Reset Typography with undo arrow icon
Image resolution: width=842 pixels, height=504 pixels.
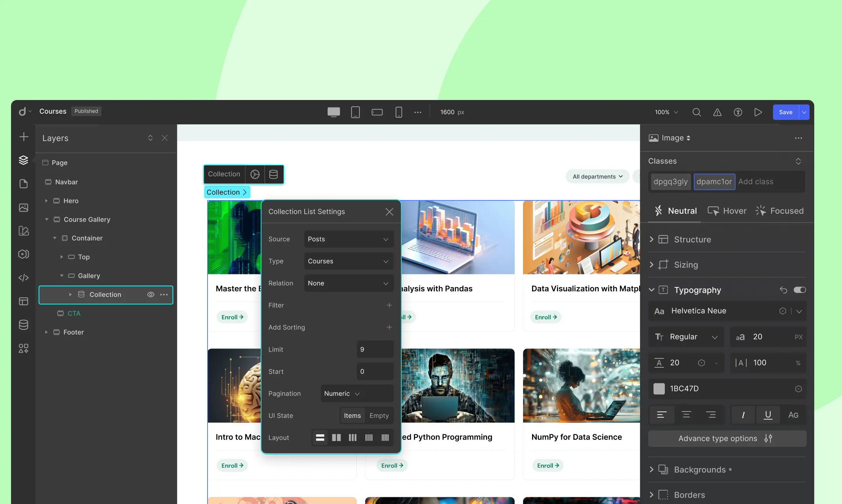tap(783, 290)
